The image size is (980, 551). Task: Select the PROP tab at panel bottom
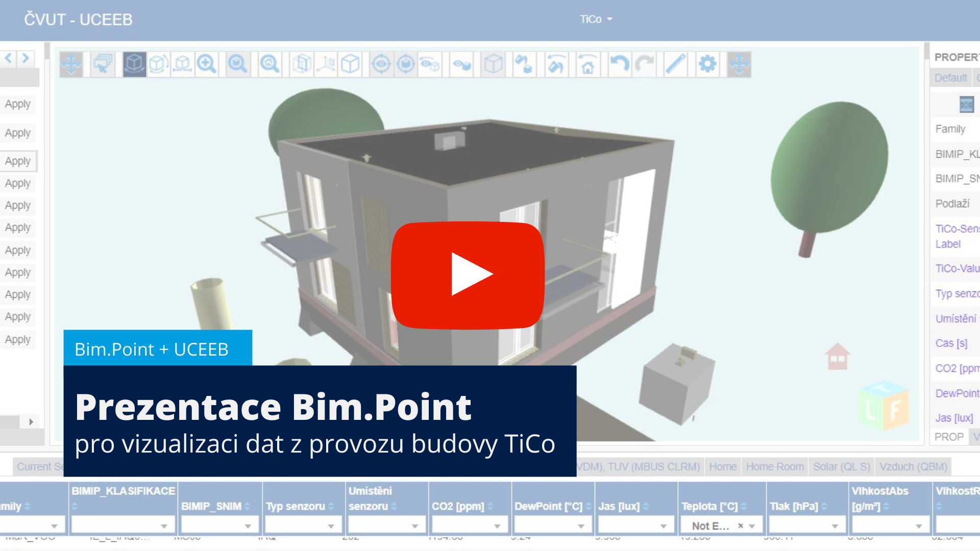949,437
